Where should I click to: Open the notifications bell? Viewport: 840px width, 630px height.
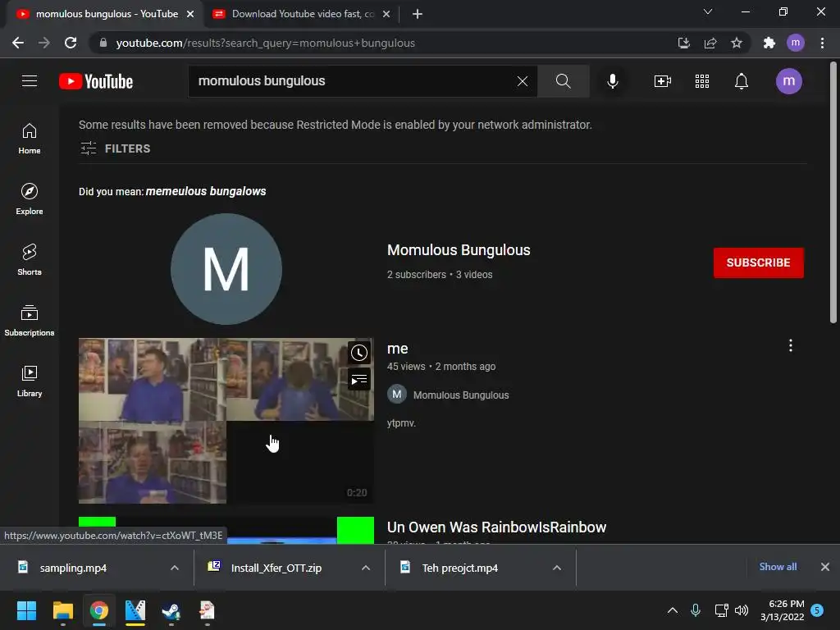click(742, 81)
